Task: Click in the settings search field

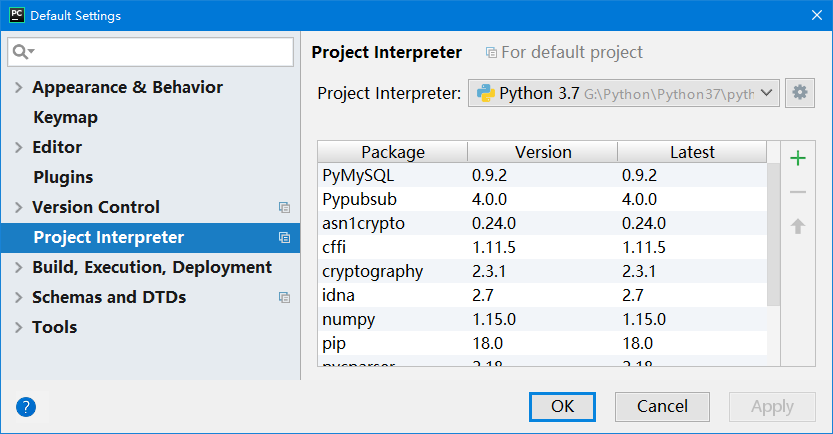Action: pyautogui.click(x=150, y=52)
